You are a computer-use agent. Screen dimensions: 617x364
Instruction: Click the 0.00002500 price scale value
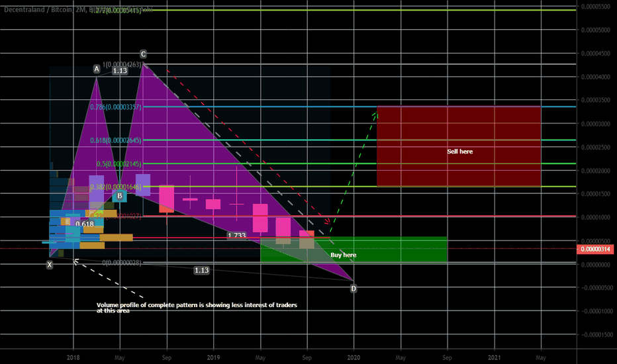click(x=595, y=147)
